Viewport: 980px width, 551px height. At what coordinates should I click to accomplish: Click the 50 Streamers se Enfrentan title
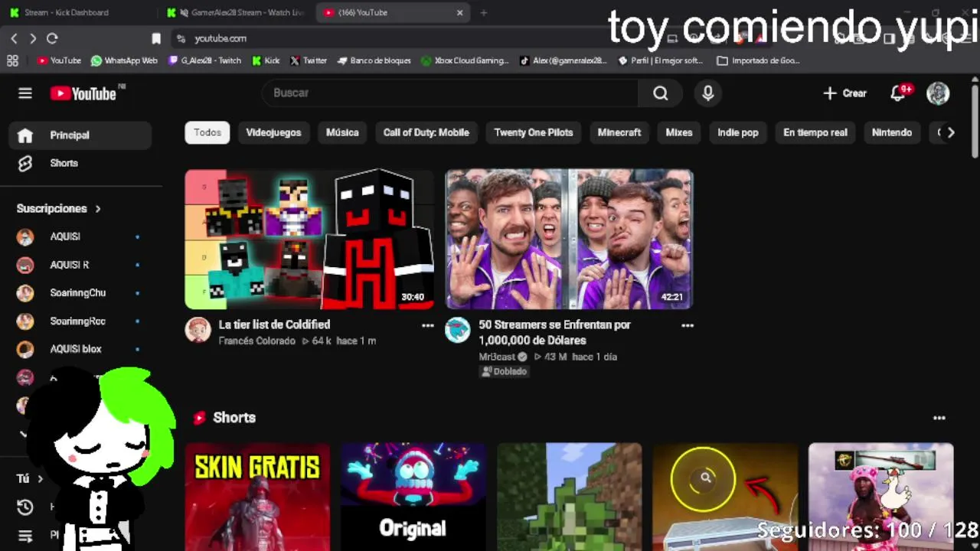click(x=555, y=332)
